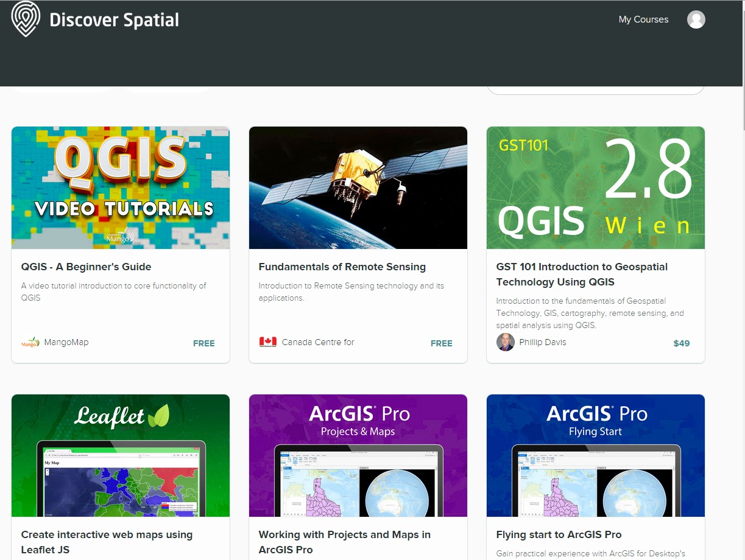Select the QGIS - A Beginner's Guide title

(86, 267)
